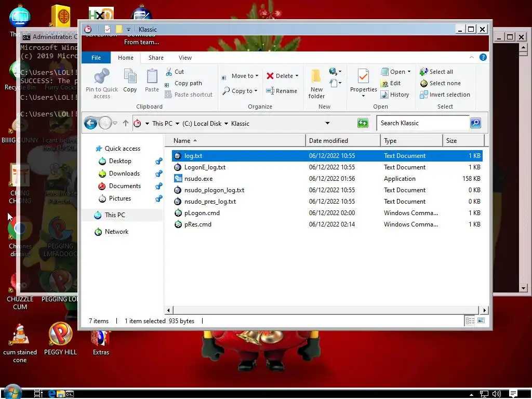Click the search magnifier button
The width and height of the screenshot is (532, 399).
(x=475, y=123)
